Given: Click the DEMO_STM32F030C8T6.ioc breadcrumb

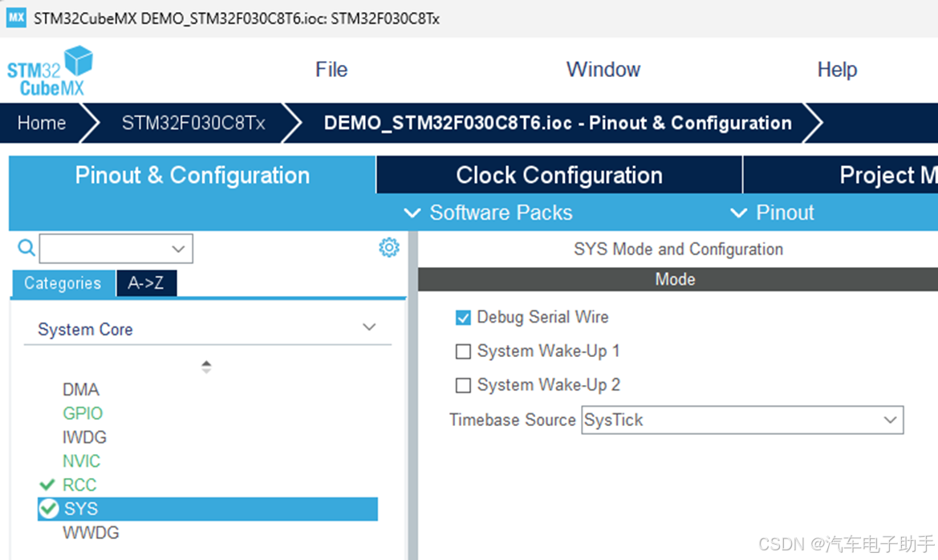Looking at the screenshot, I should 558,123.
